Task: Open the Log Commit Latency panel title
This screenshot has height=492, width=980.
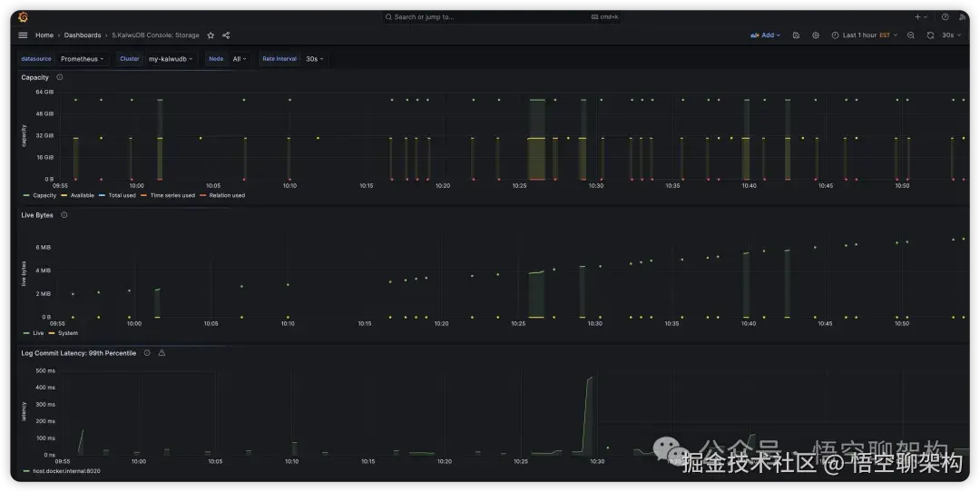Action: (79, 353)
